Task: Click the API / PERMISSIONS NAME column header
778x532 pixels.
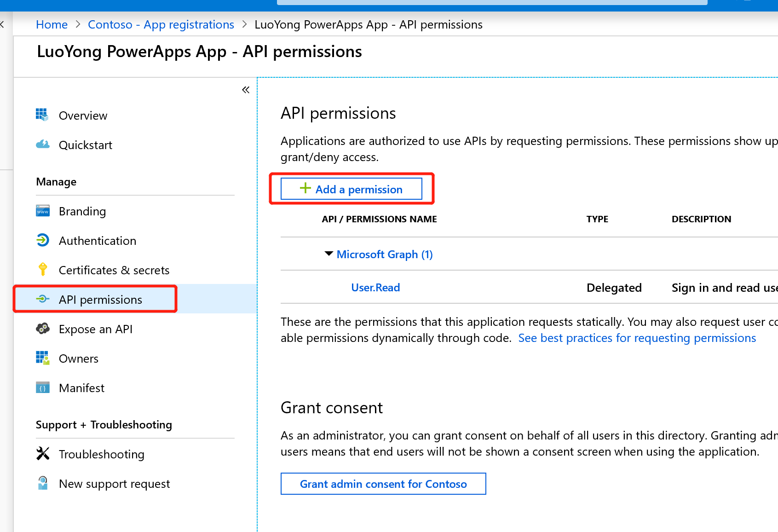Action: tap(379, 219)
